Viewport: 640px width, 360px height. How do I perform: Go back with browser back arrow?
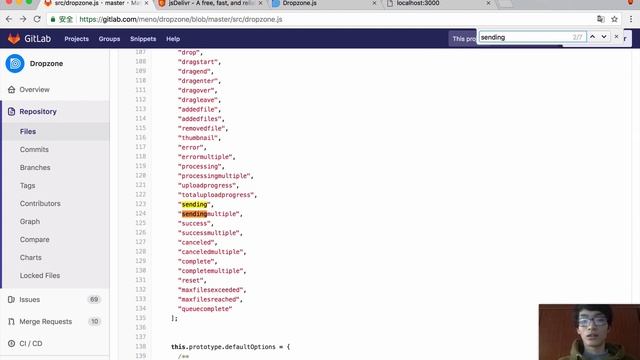point(9,19)
